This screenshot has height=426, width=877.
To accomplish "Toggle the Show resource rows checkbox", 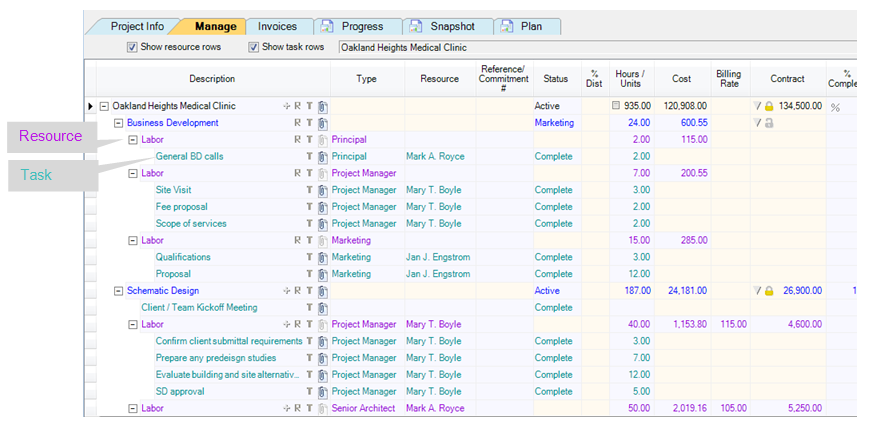I will (132, 47).
